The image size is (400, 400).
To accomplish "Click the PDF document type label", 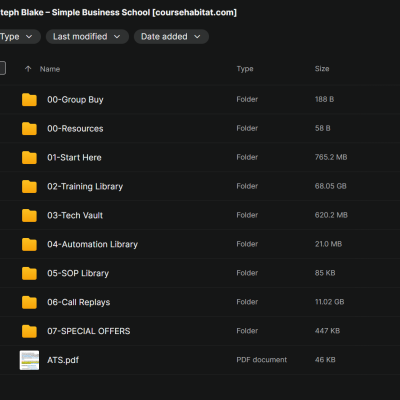I will pos(262,360).
